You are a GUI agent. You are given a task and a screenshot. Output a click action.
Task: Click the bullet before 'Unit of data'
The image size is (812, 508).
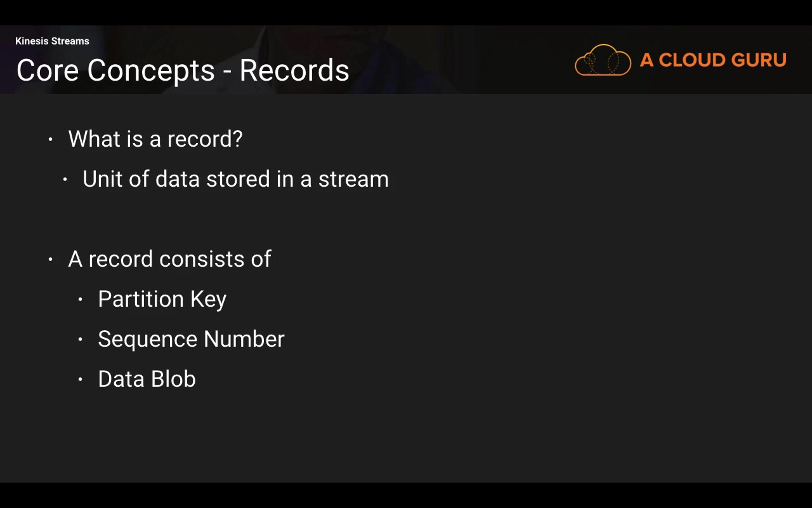coord(65,180)
